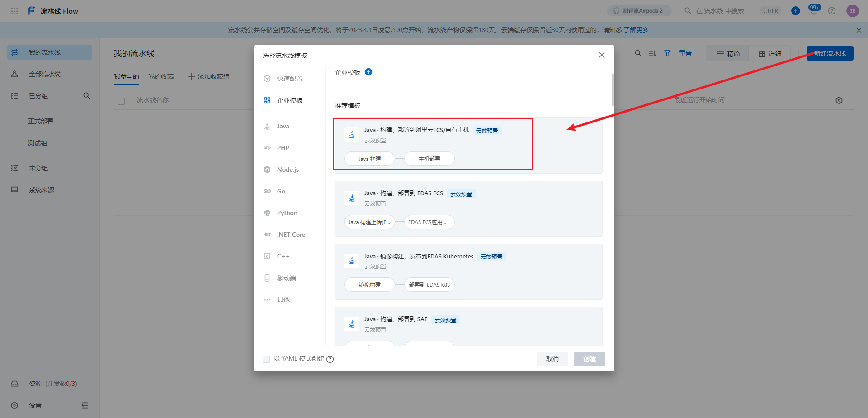Switch to 我参与的 tab
Image resolution: width=868 pixels, height=418 pixels.
click(127, 76)
